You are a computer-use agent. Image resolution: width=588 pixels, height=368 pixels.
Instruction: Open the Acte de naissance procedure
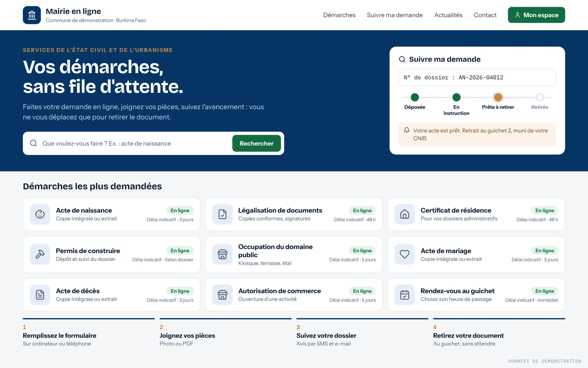tap(112, 214)
